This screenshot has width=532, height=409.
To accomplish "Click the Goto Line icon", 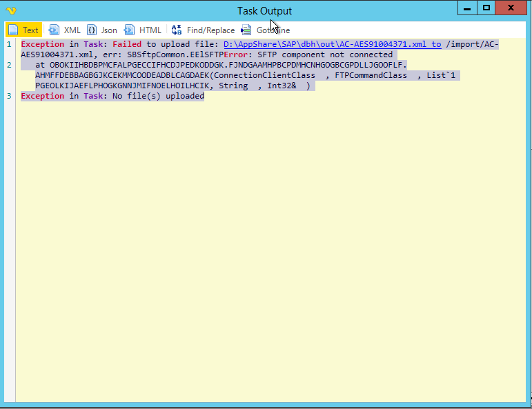I will pyautogui.click(x=246, y=30).
